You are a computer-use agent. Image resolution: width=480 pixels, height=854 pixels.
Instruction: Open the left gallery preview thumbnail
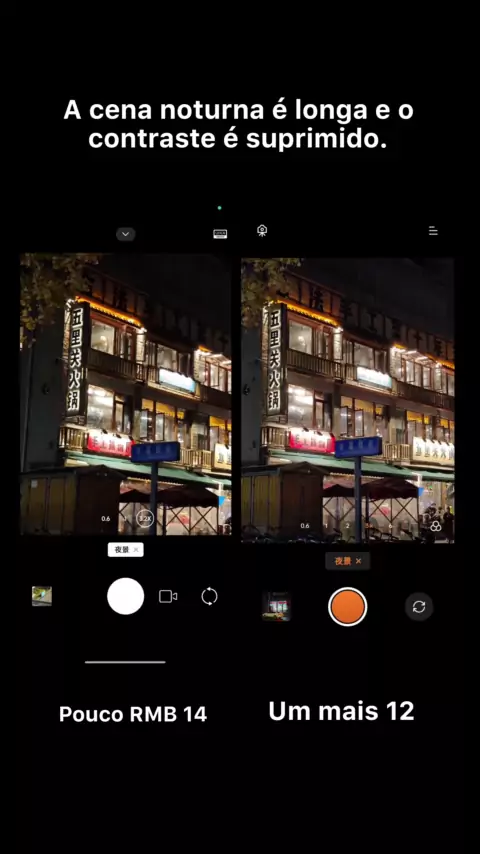point(42,596)
